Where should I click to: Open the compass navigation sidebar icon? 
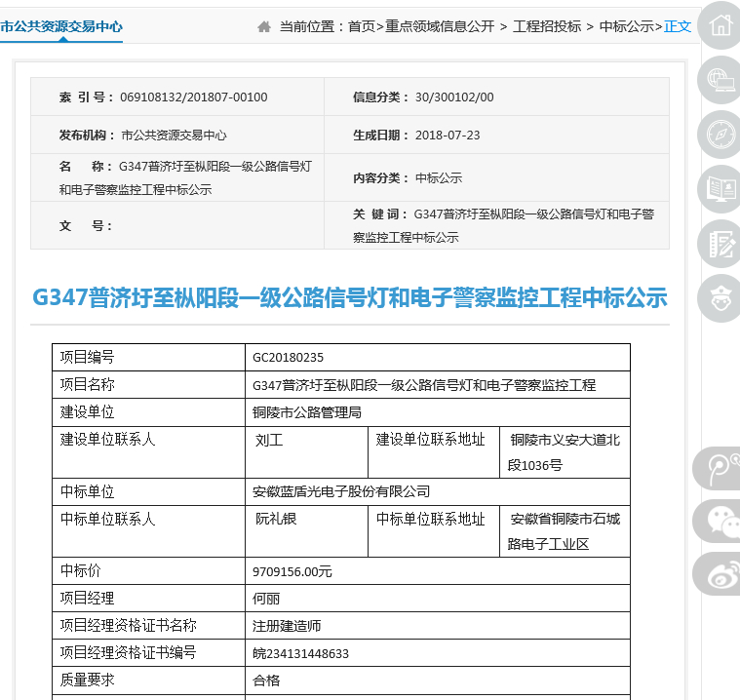[721, 135]
